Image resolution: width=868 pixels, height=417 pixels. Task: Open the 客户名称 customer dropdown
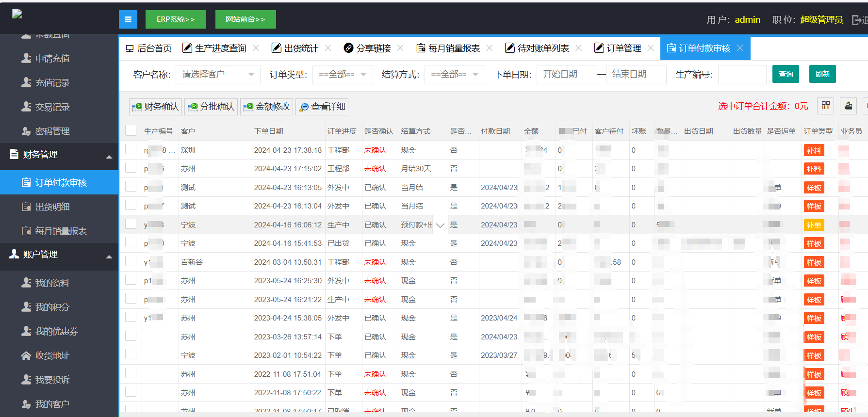(x=218, y=75)
